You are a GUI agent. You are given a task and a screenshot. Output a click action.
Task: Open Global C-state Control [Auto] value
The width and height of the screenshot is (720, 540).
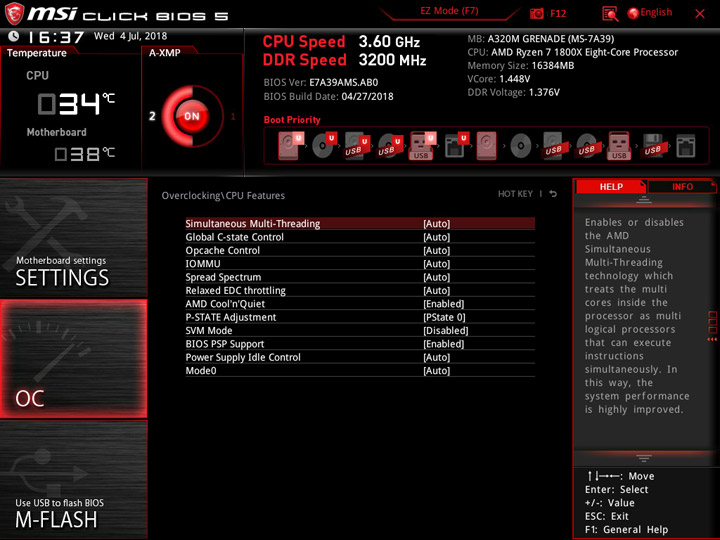[437, 237]
